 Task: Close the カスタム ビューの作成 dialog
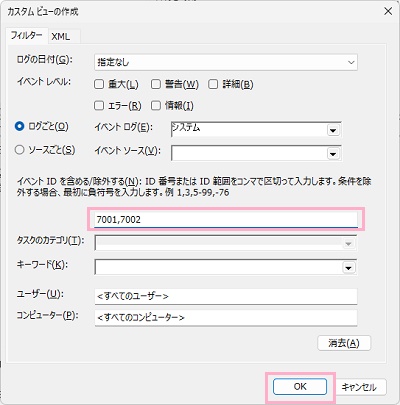[388, 11]
